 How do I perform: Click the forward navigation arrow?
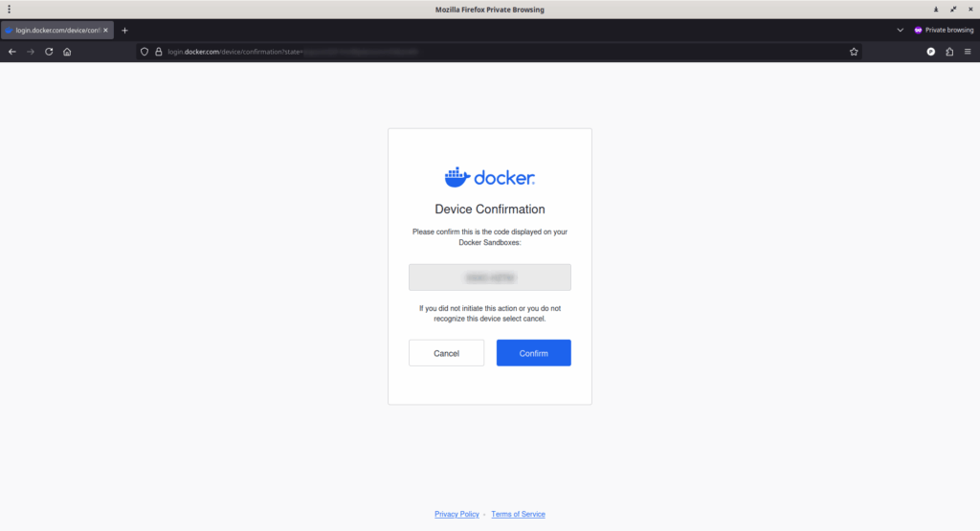[30, 52]
